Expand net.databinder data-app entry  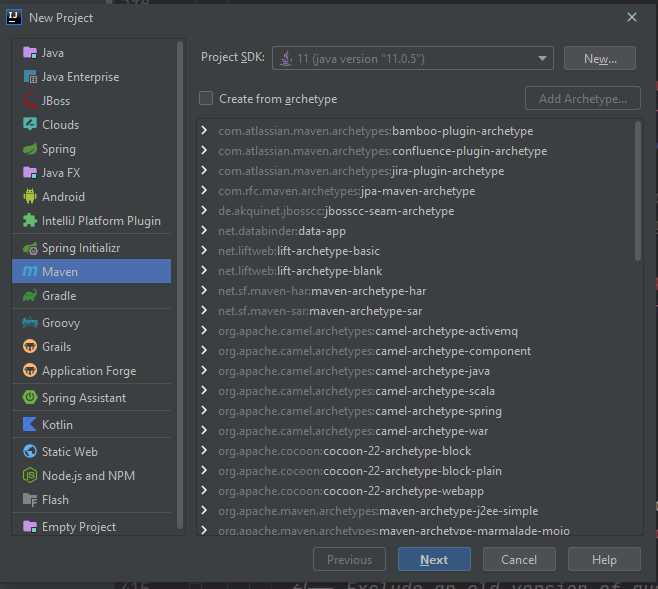click(204, 230)
